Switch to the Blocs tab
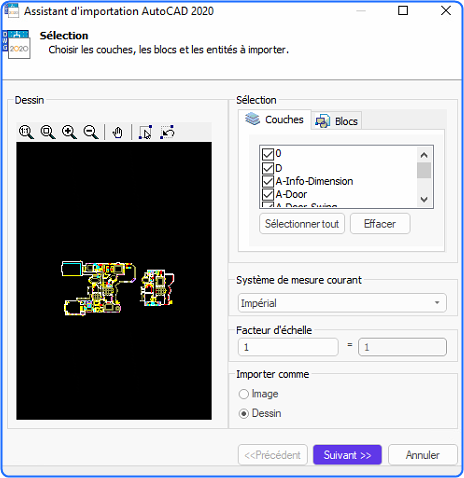 point(337,121)
